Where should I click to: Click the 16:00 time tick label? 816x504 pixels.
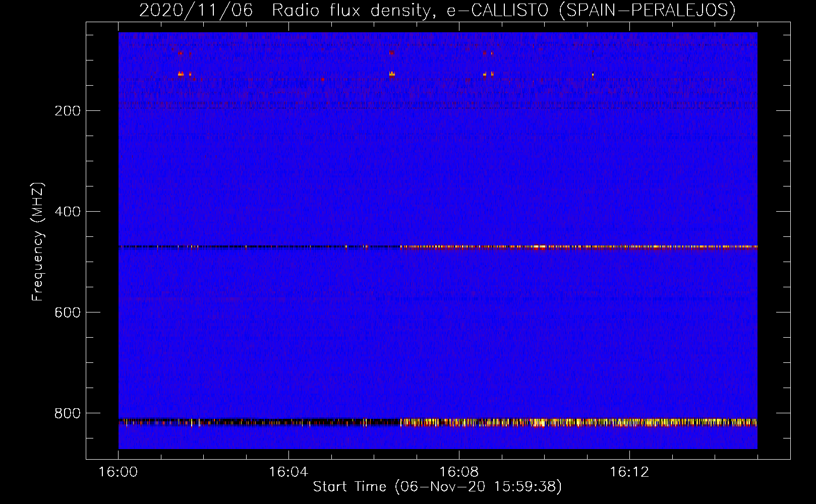118,472
